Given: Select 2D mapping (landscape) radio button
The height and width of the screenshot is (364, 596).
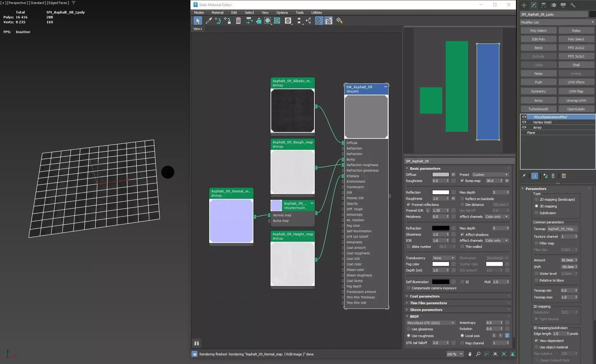Looking at the screenshot, I should pos(536,199).
